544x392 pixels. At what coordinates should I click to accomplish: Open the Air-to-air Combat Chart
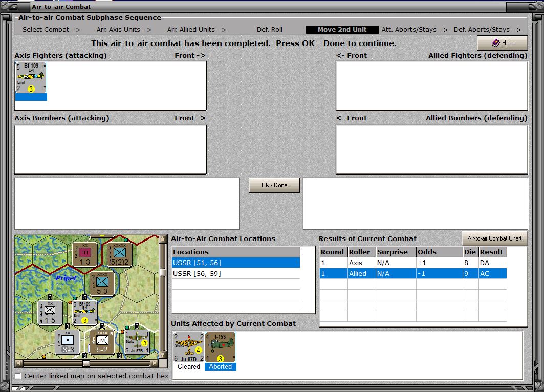tap(494, 238)
